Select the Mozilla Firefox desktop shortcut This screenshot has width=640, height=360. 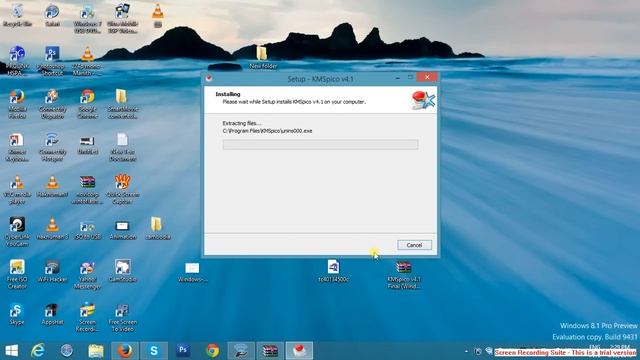17,104
